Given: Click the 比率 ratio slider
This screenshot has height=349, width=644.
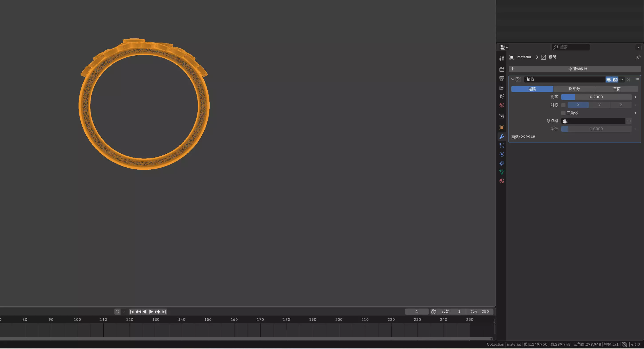Looking at the screenshot, I should [x=596, y=97].
